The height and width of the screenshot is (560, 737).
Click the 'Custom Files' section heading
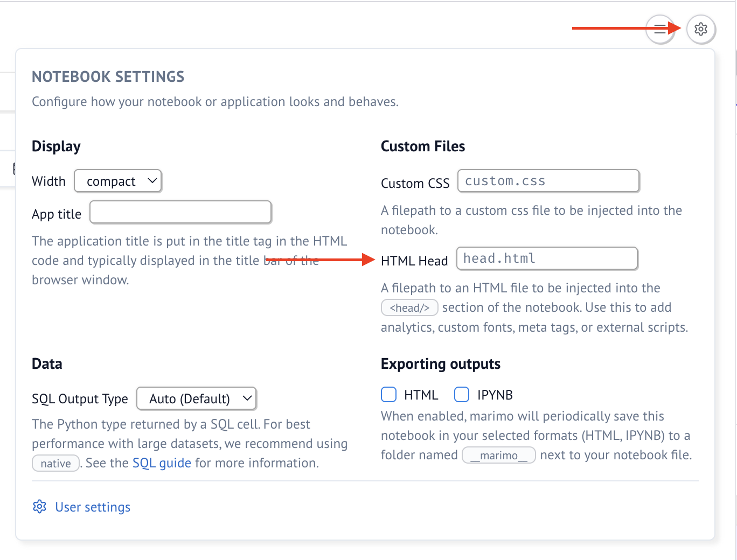(423, 146)
